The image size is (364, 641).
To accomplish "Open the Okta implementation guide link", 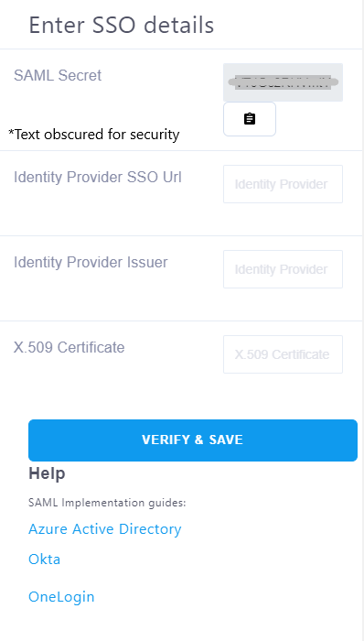I will point(45,559).
